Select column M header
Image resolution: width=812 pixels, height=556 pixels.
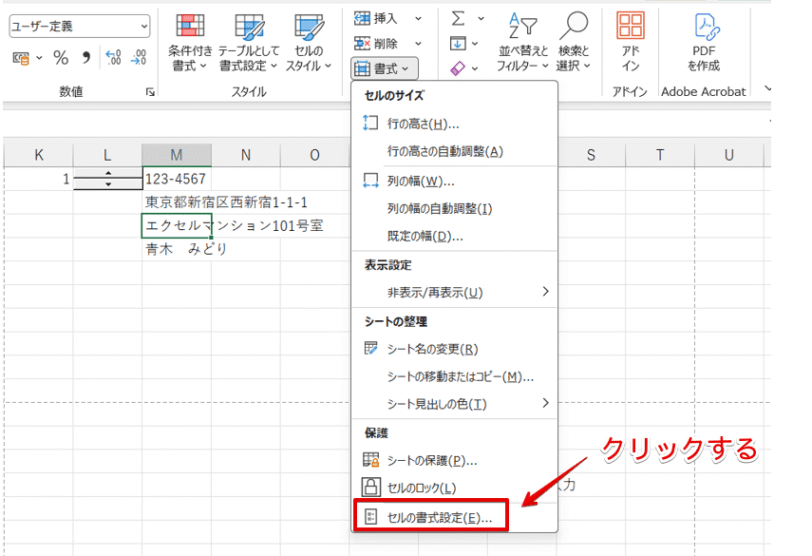[x=177, y=155]
